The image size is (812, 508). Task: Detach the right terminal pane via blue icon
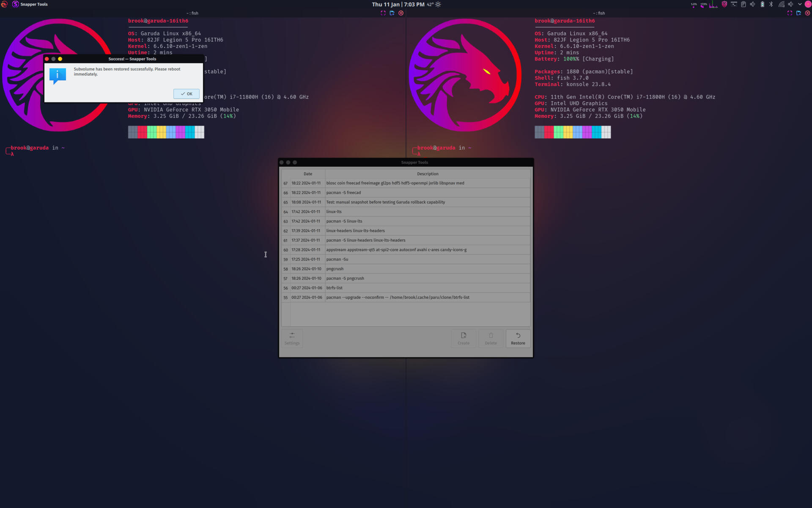point(798,13)
